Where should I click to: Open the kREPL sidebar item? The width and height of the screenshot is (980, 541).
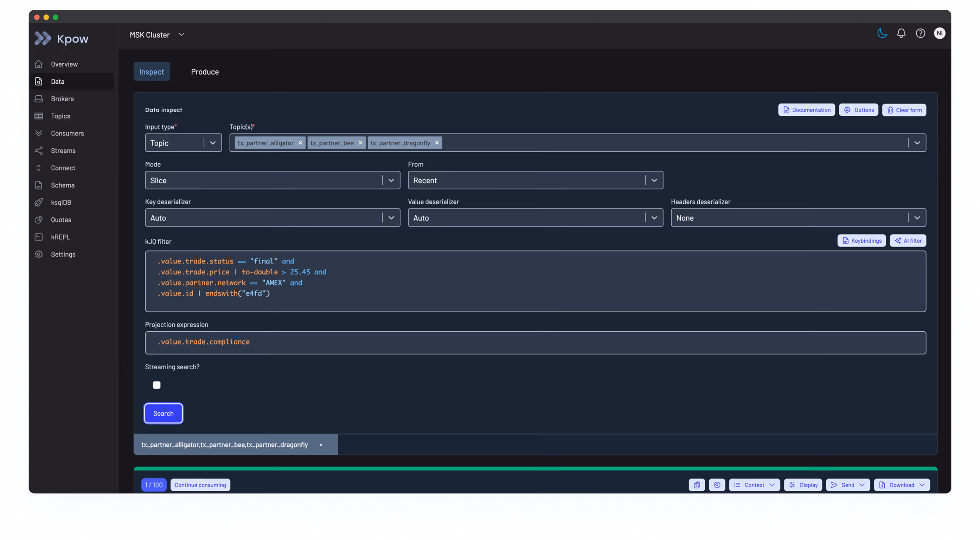[60, 237]
